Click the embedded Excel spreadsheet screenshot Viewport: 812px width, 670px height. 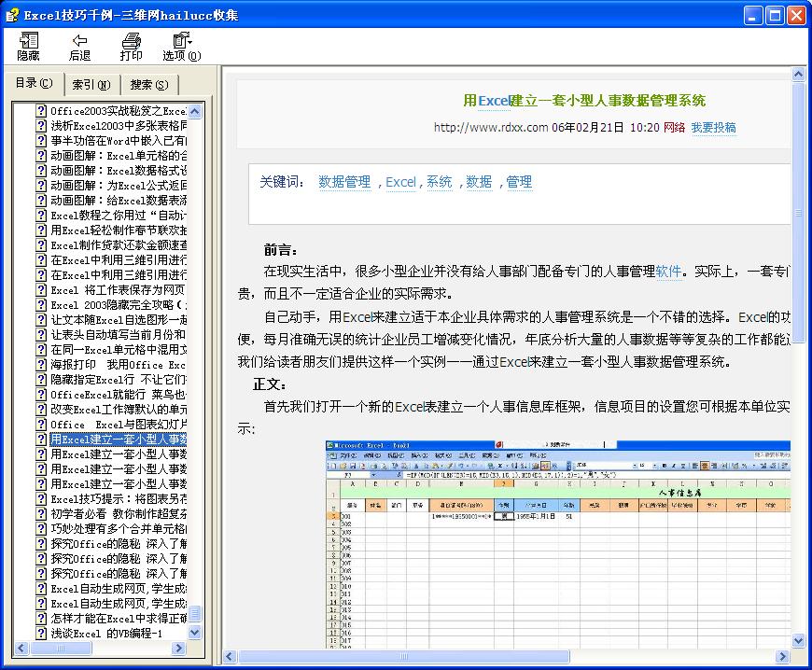[558, 544]
